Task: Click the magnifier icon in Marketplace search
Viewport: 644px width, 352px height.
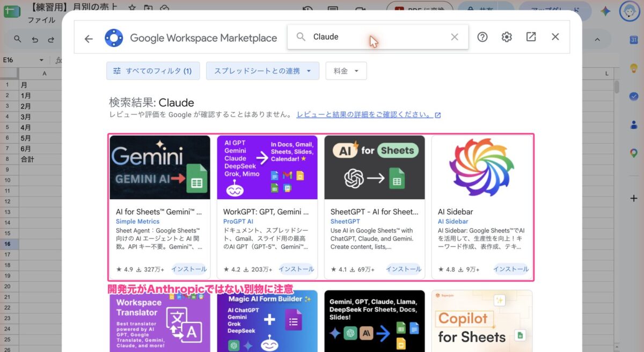Action: point(301,37)
